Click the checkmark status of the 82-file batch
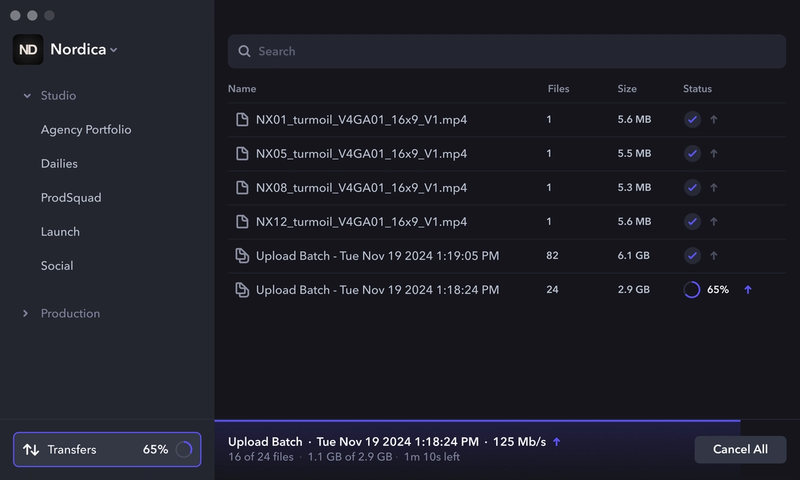 click(x=692, y=256)
